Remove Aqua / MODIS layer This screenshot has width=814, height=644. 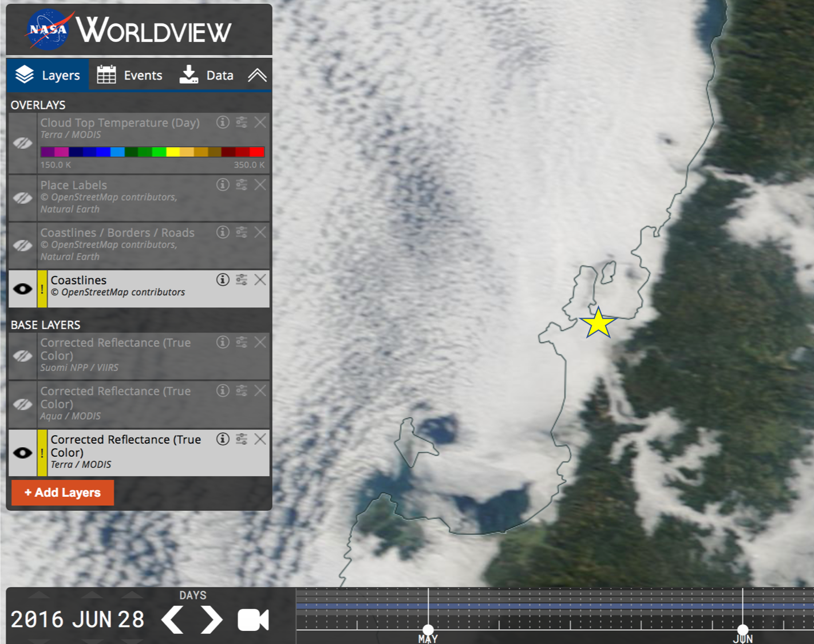point(260,390)
